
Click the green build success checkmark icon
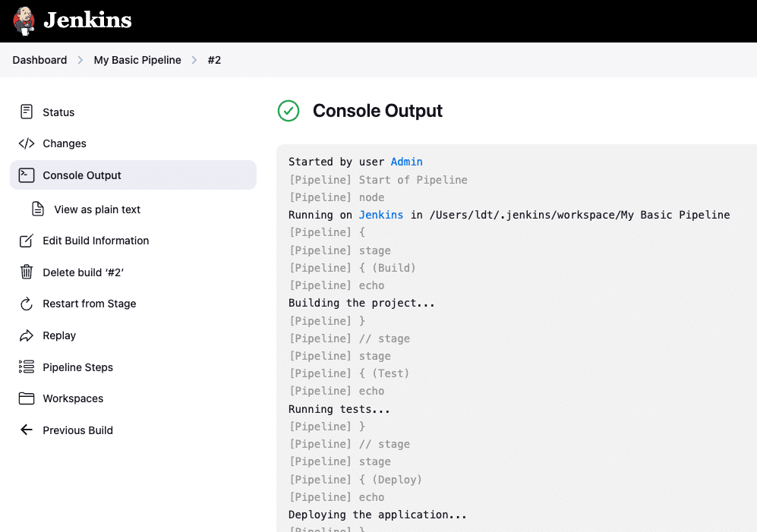(289, 111)
